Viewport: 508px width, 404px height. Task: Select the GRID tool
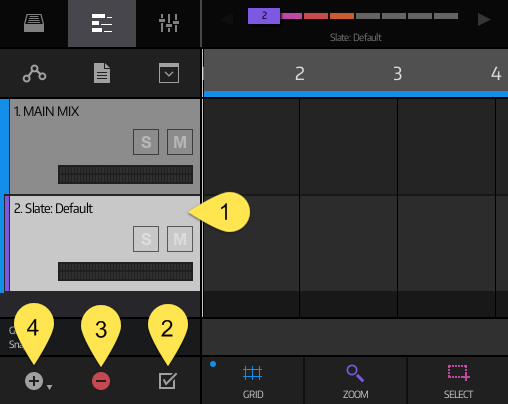(253, 381)
